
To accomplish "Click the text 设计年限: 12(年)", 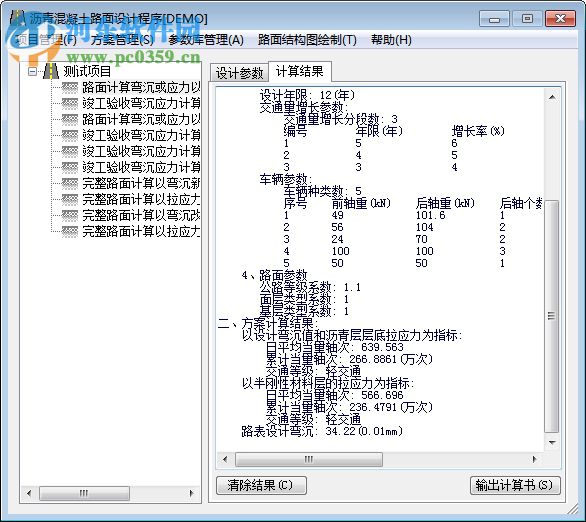I will pyautogui.click(x=307, y=95).
